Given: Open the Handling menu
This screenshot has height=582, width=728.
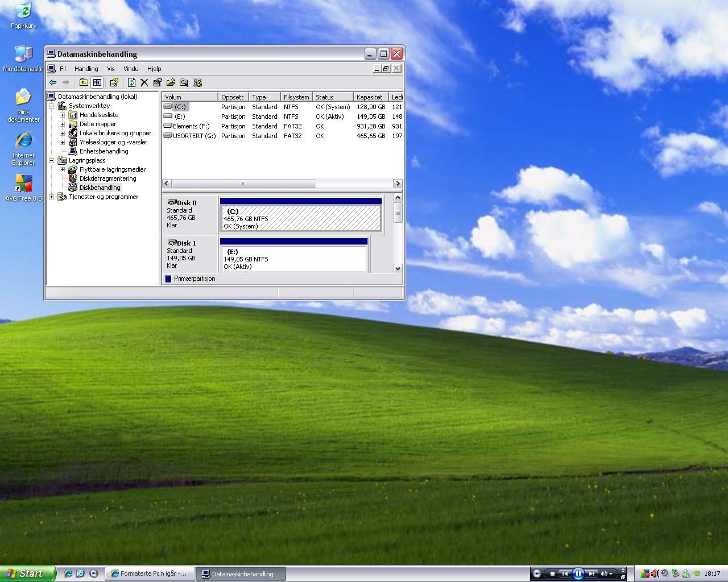Looking at the screenshot, I should [x=86, y=69].
